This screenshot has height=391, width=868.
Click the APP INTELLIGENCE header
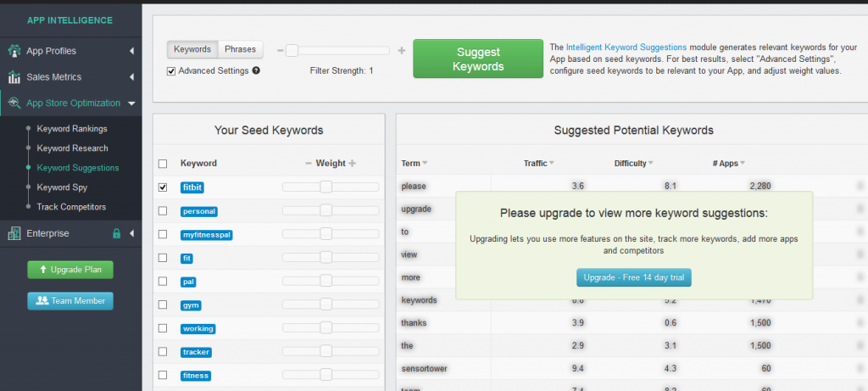70,20
